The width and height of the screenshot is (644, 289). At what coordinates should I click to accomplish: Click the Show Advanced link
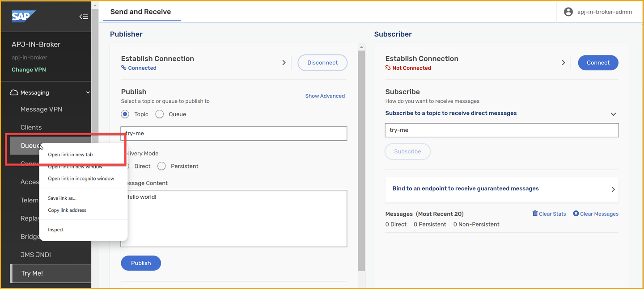click(x=325, y=96)
